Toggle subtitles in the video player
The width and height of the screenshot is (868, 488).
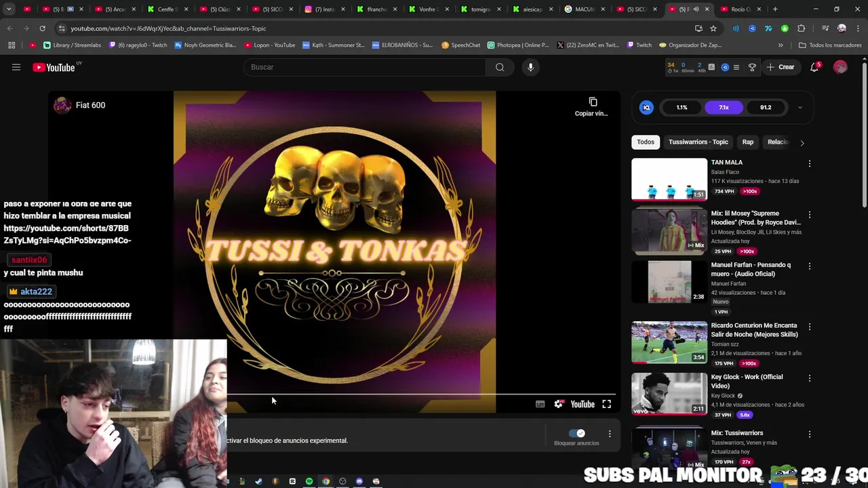[540, 404]
